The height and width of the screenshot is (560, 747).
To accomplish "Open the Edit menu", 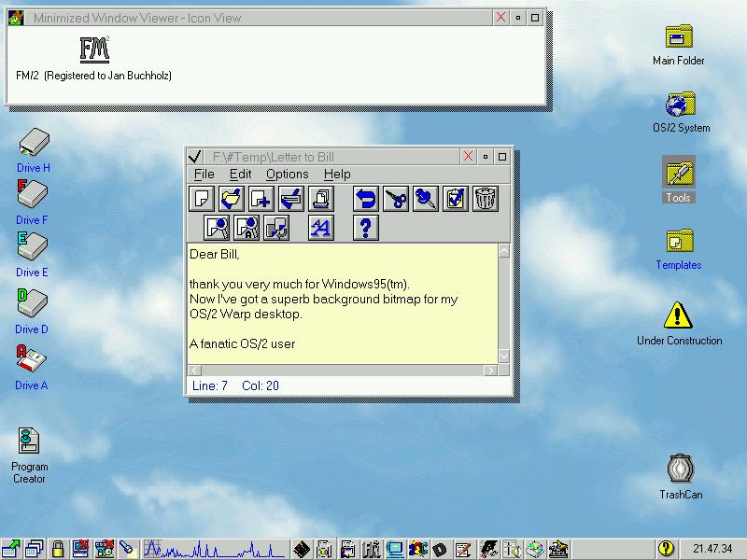I will pyautogui.click(x=241, y=174).
